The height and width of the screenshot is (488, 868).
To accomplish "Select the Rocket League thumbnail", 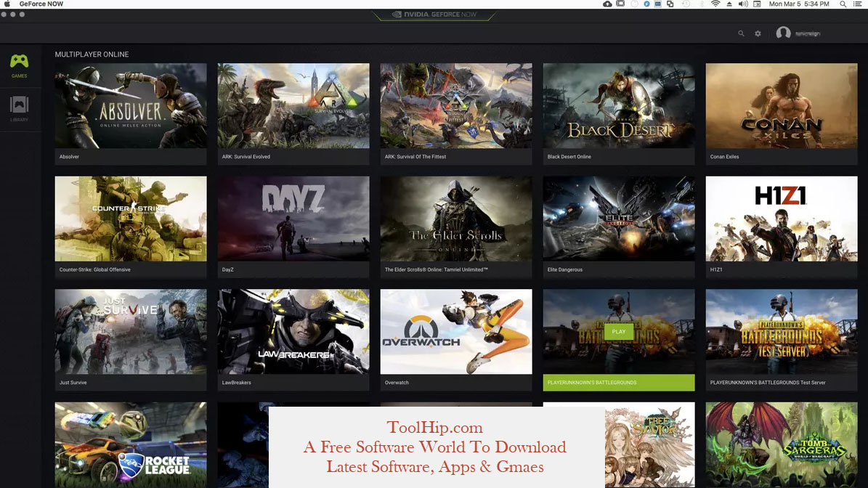I will click(x=131, y=445).
